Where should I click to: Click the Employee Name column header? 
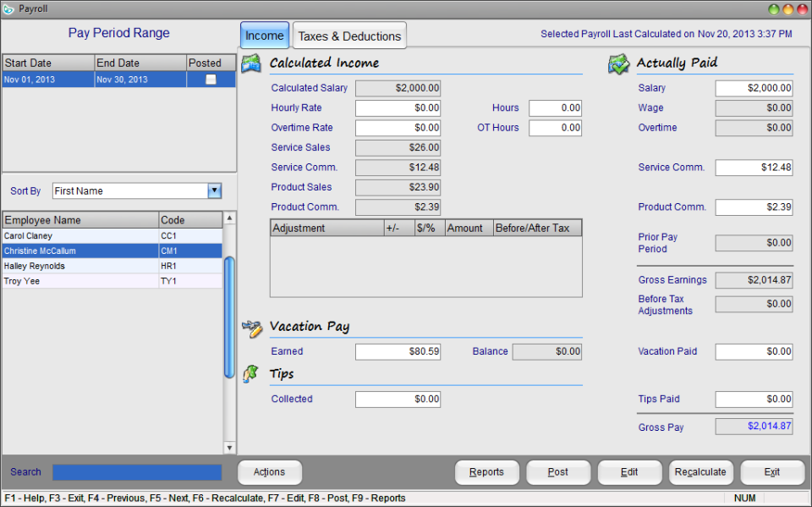81,220
